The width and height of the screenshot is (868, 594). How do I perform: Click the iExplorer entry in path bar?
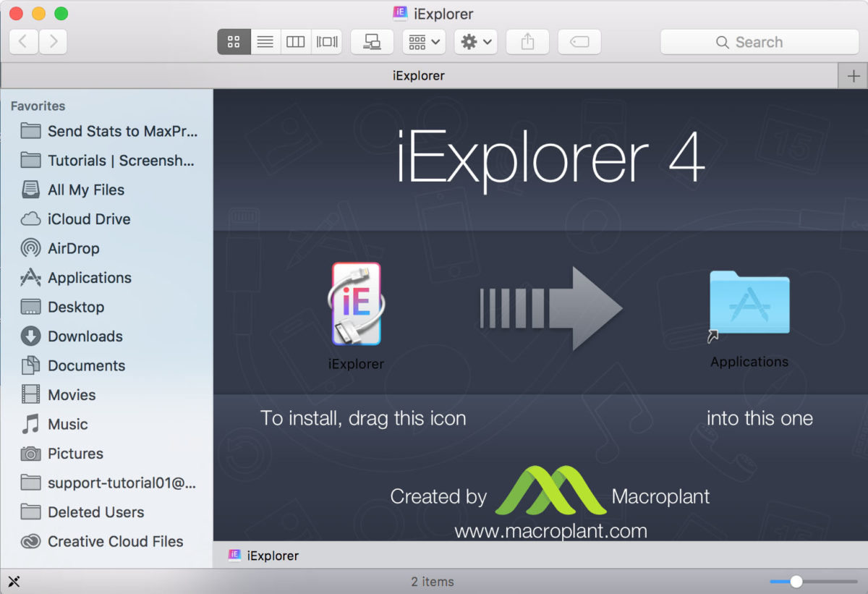264,556
